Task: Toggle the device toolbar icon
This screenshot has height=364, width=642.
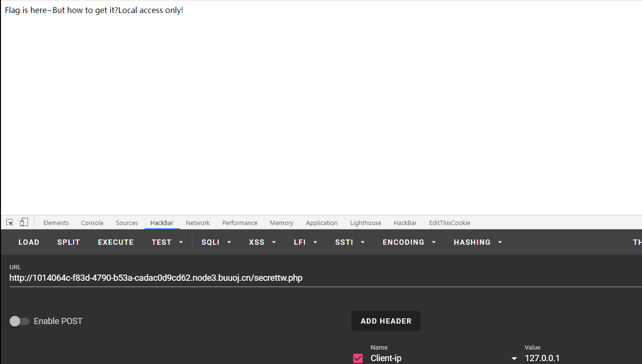Action: click(24, 223)
